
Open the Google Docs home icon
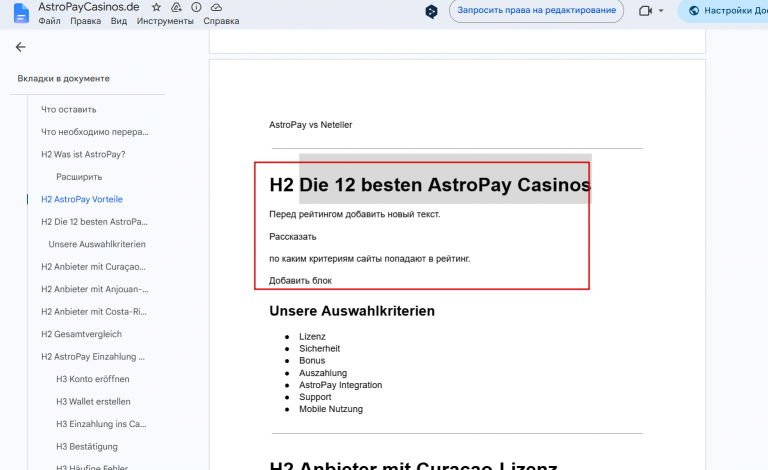[21, 13]
